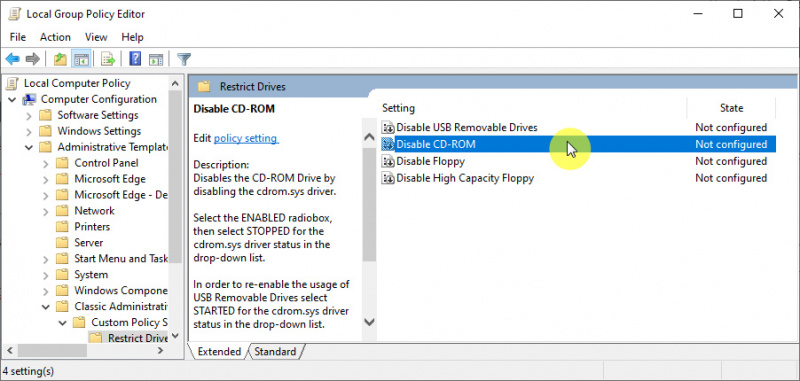Viewport: 800px width, 381px height.
Task: Expand the Software Settings node
Action: [x=29, y=115]
